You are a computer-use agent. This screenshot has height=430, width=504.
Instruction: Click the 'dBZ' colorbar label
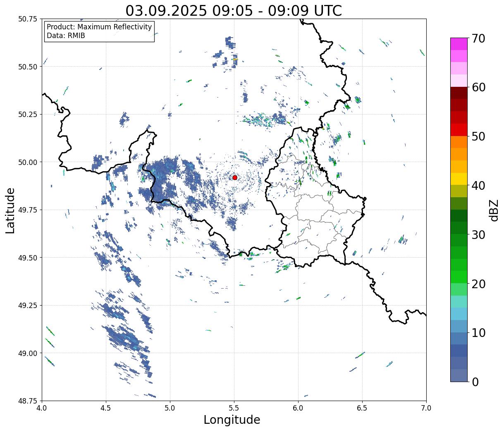pos(494,210)
